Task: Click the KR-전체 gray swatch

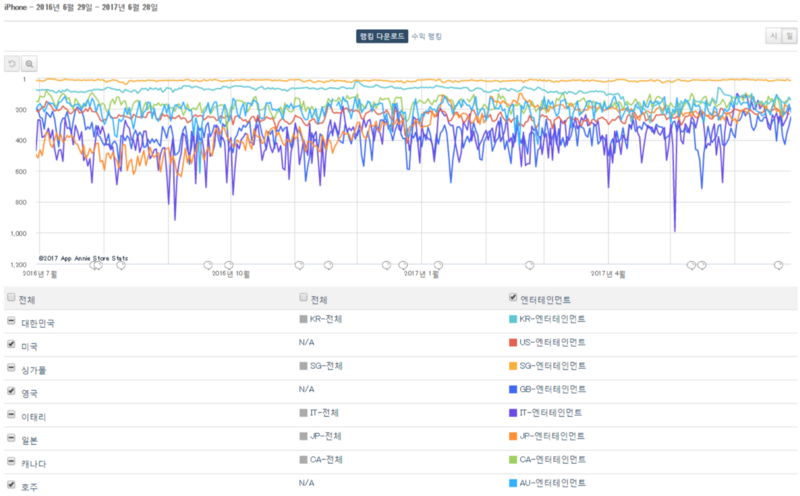Action: 304,319
